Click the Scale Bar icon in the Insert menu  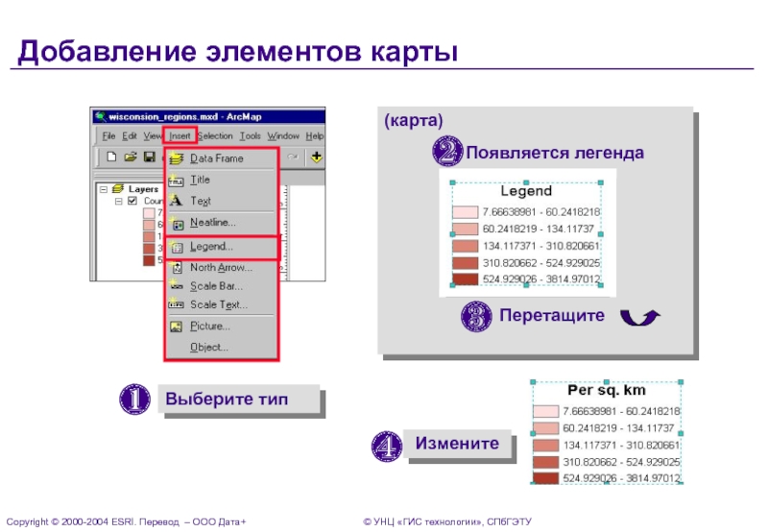(x=177, y=285)
